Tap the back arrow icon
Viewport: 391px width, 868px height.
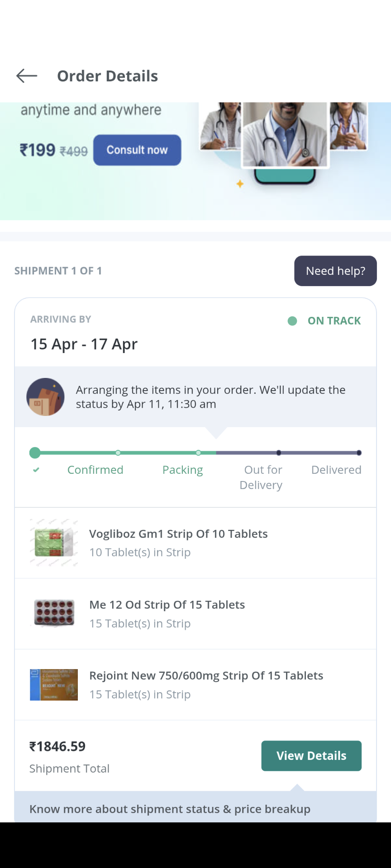pos(27,76)
